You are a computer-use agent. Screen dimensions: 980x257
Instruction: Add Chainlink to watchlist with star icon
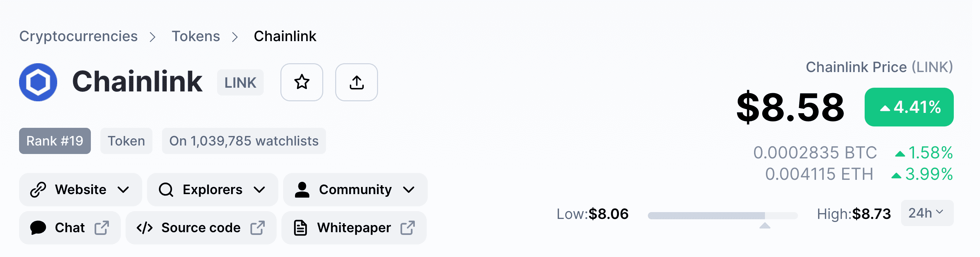[x=302, y=82]
